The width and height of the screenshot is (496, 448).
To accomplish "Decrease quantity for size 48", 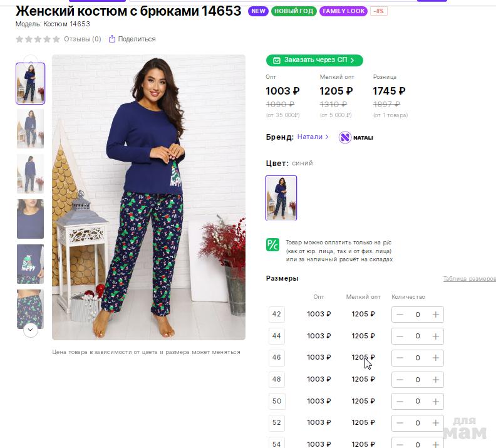I will [x=400, y=380].
